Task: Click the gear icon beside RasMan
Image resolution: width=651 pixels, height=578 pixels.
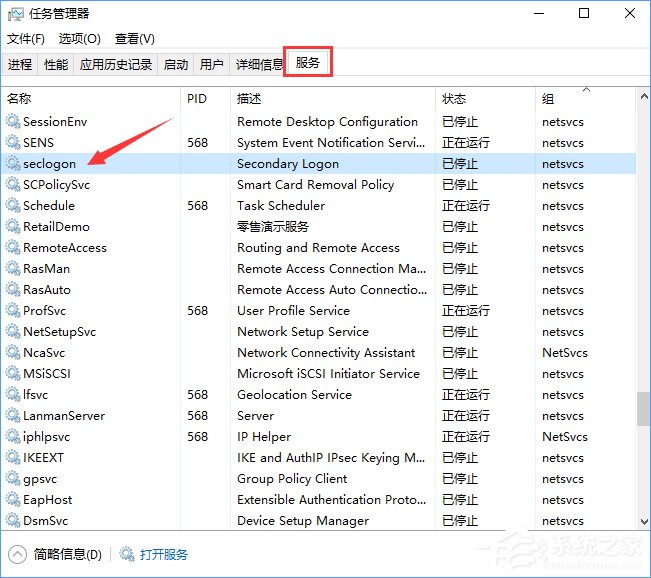Action: [x=13, y=269]
